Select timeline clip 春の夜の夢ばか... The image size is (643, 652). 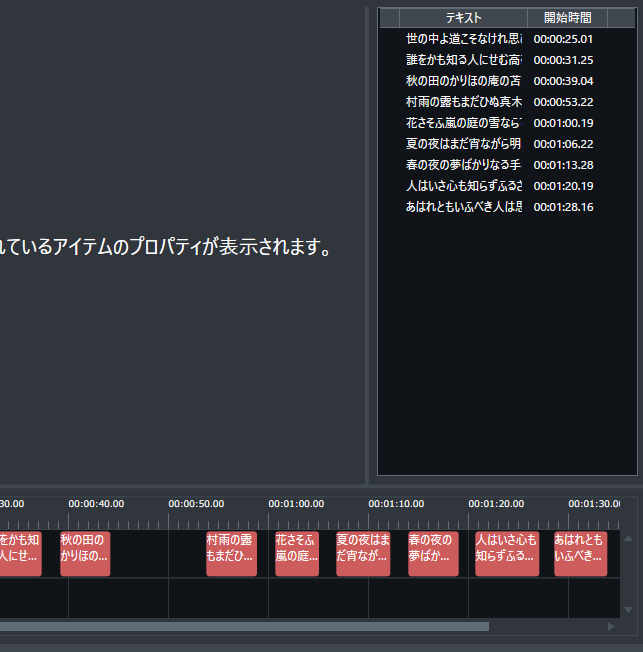click(x=433, y=553)
